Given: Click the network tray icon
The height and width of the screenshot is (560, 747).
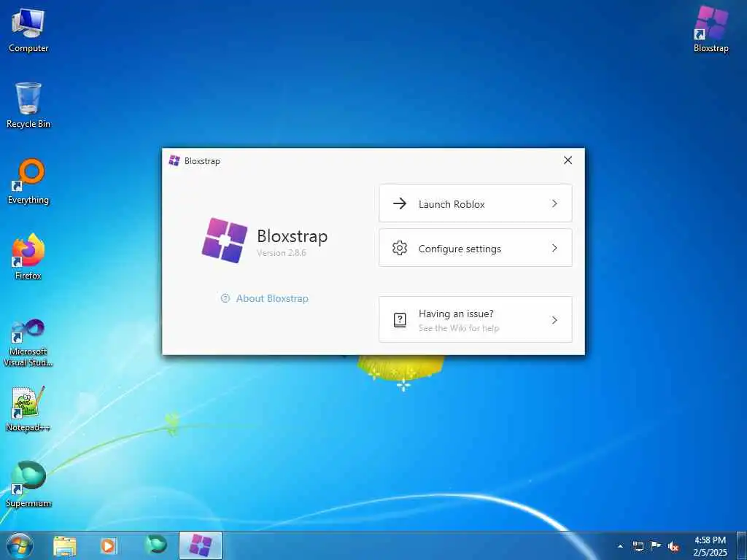Looking at the screenshot, I should pyautogui.click(x=638, y=546).
